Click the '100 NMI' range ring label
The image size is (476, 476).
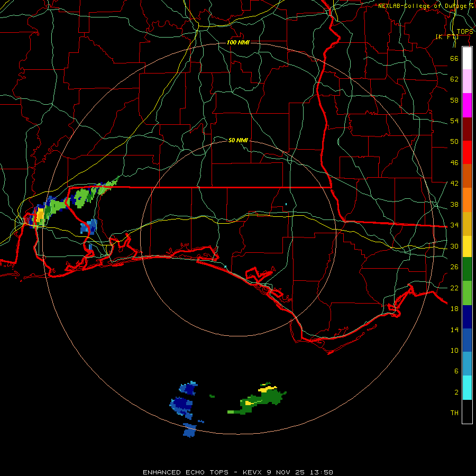click(238, 42)
